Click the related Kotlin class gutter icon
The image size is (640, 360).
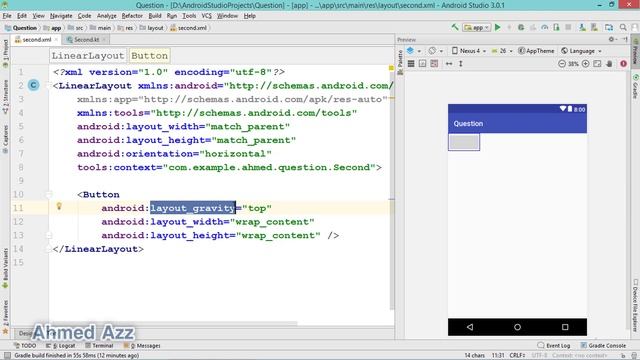(33, 85)
